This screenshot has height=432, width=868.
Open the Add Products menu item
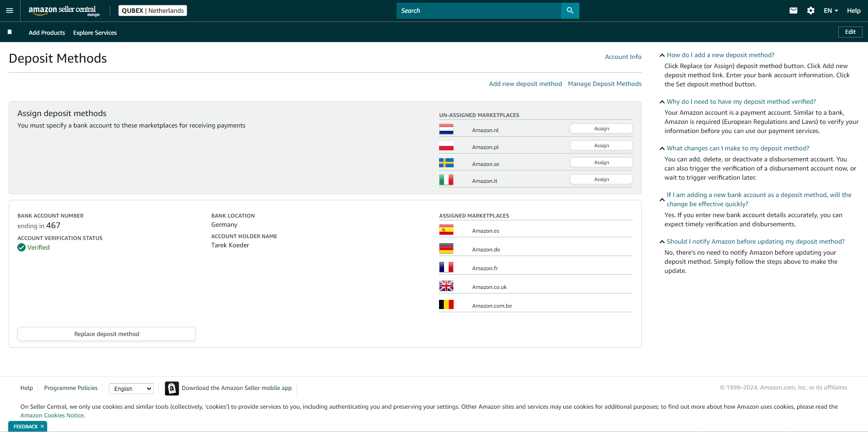click(47, 32)
